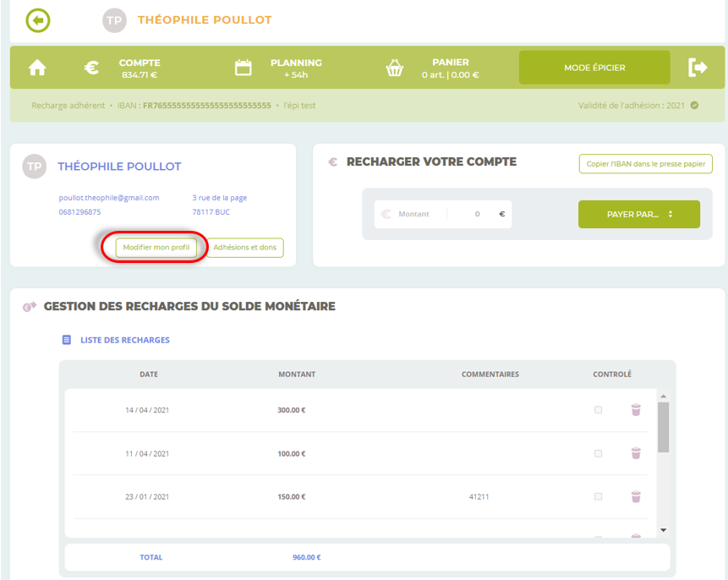Check the Contrôlé box for 100.00 € recharge

click(598, 453)
